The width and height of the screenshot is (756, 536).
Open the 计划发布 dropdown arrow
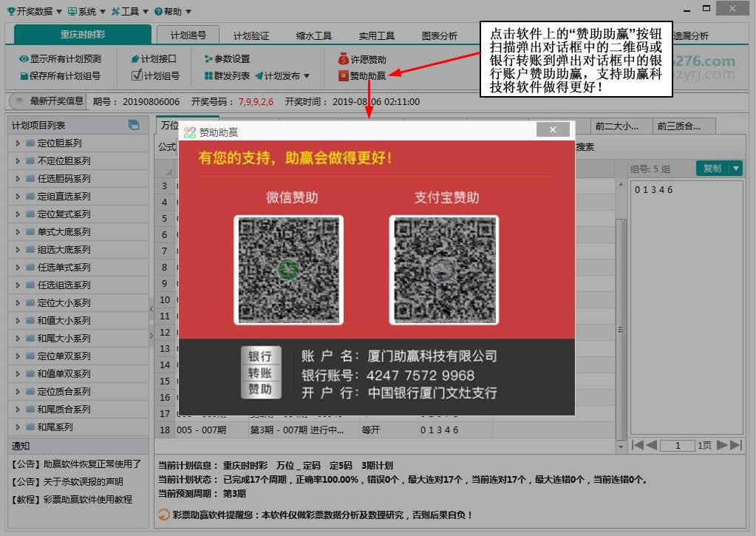(x=307, y=76)
